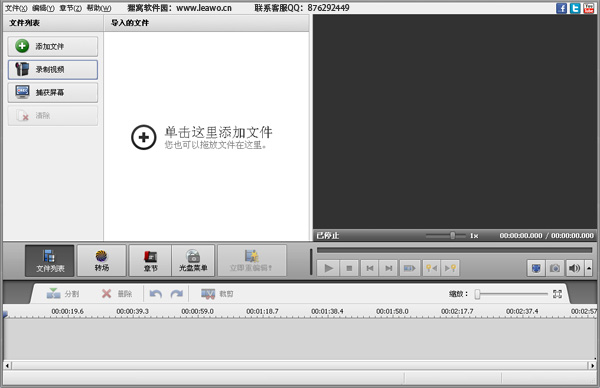
Task: Click the 导入的文件 (Imported Files) header
Action: point(207,23)
